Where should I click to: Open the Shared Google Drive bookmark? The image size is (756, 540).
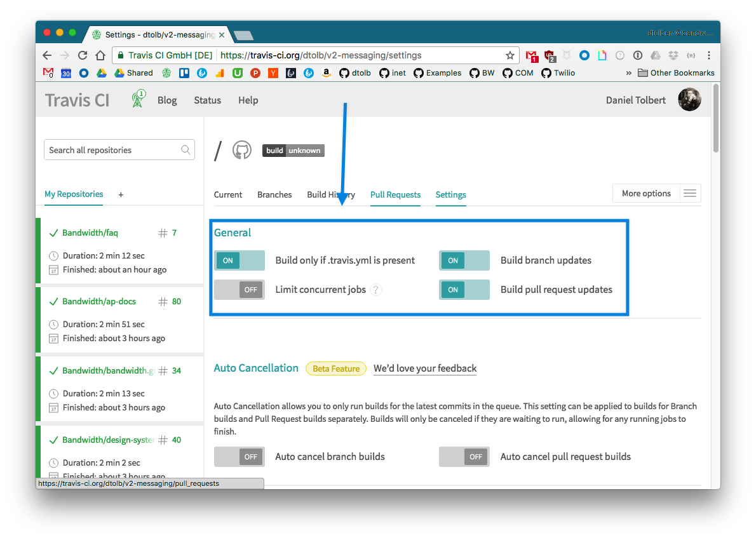133,73
